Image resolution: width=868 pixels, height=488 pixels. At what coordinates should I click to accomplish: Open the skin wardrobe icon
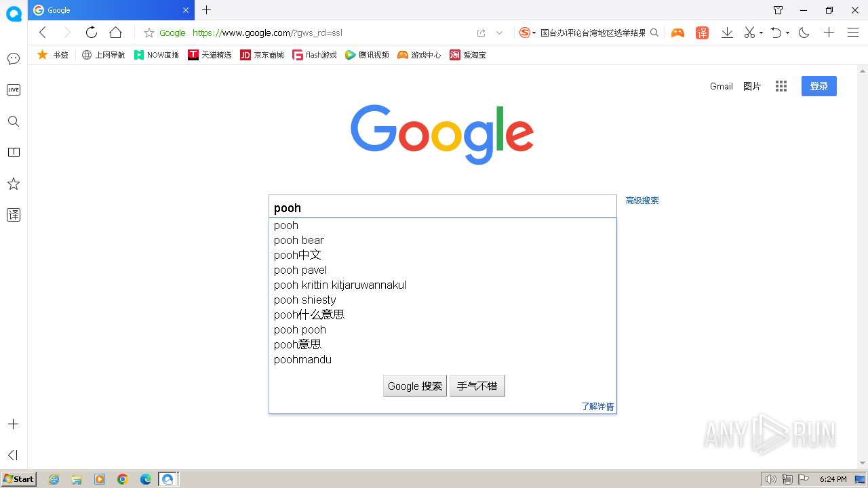pos(778,10)
